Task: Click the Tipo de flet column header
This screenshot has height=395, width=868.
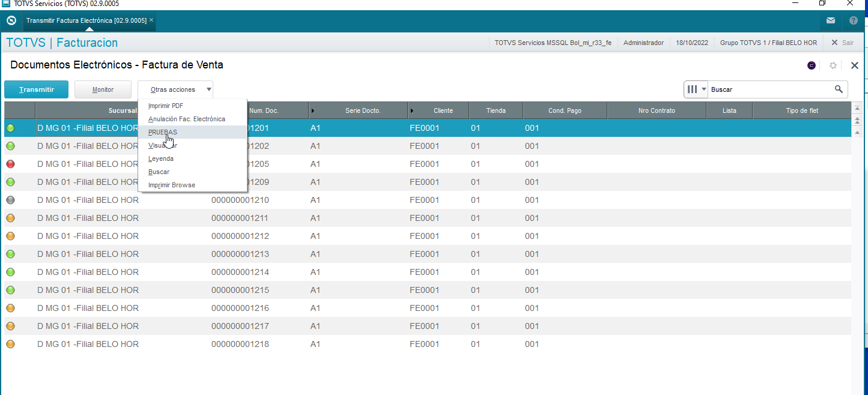Action: coord(802,110)
